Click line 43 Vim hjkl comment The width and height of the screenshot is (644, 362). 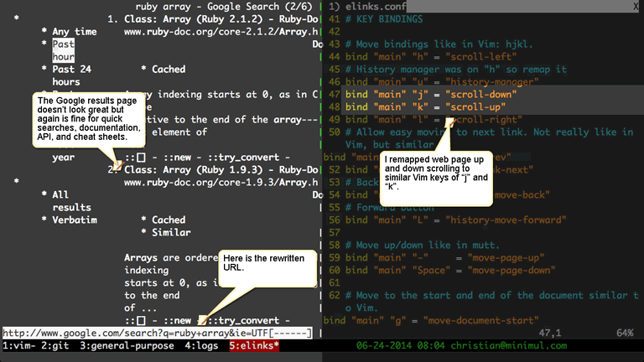[x=439, y=44]
